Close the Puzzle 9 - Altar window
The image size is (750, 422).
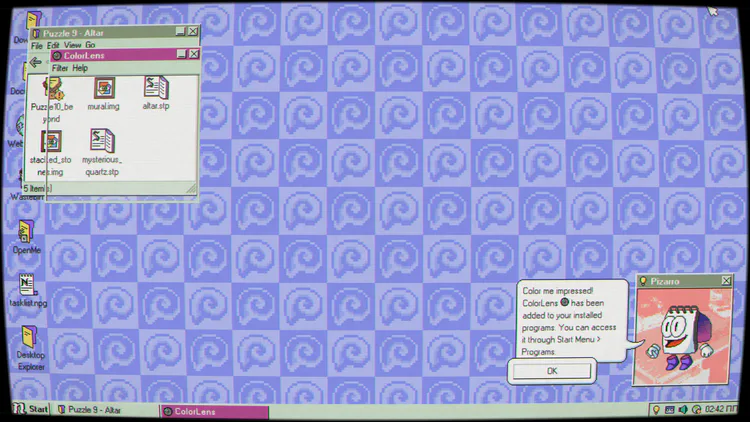tap(193, 32)
